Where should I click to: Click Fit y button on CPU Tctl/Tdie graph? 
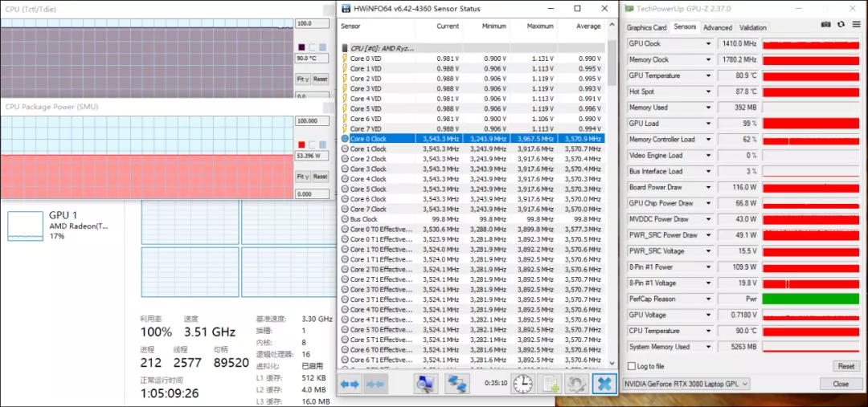pyautogui.click(x=303, y=79)
